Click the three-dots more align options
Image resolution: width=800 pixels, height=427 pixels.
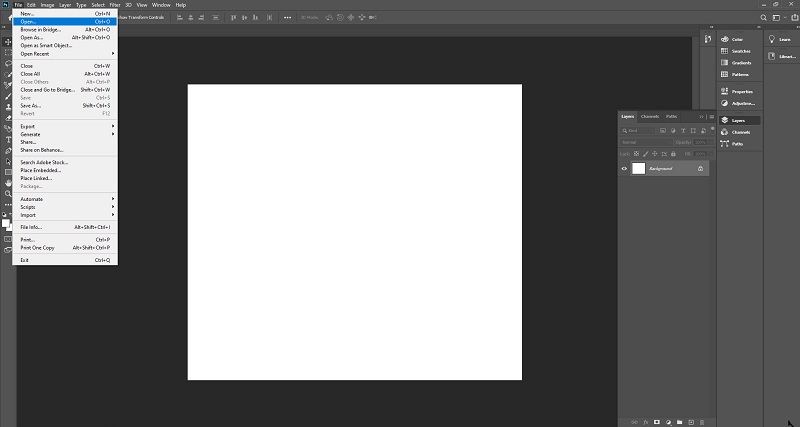(x=288, y=17)
